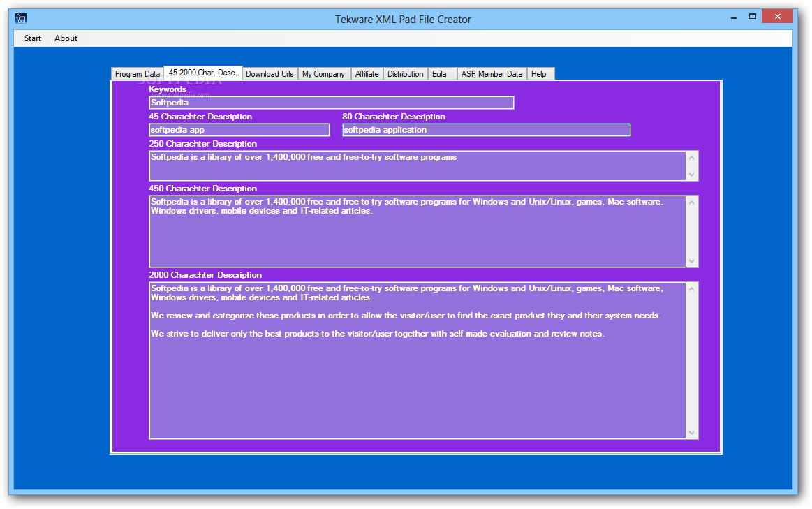Focus the 45 Character Description field

tap(239, 130)
